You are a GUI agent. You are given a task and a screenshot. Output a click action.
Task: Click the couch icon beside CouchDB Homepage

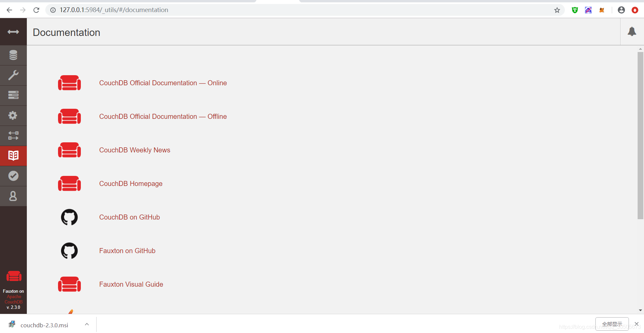[69, 184]
